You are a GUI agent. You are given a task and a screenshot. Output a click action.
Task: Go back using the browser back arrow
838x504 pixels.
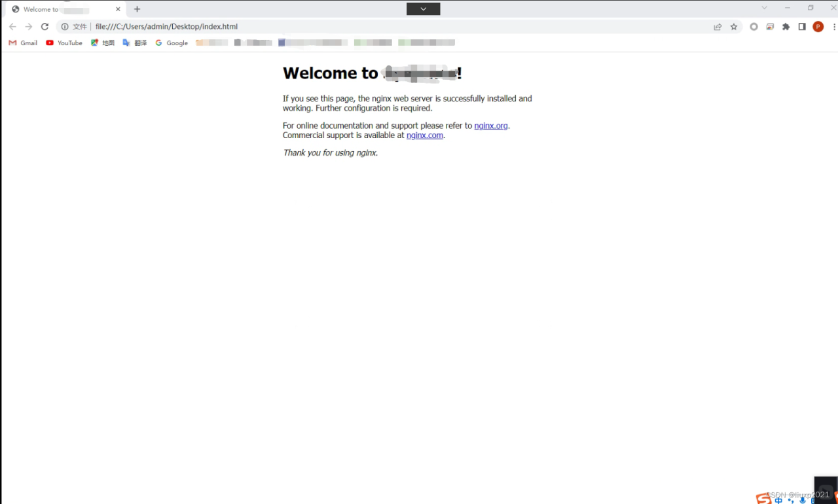tap(12, 27)
